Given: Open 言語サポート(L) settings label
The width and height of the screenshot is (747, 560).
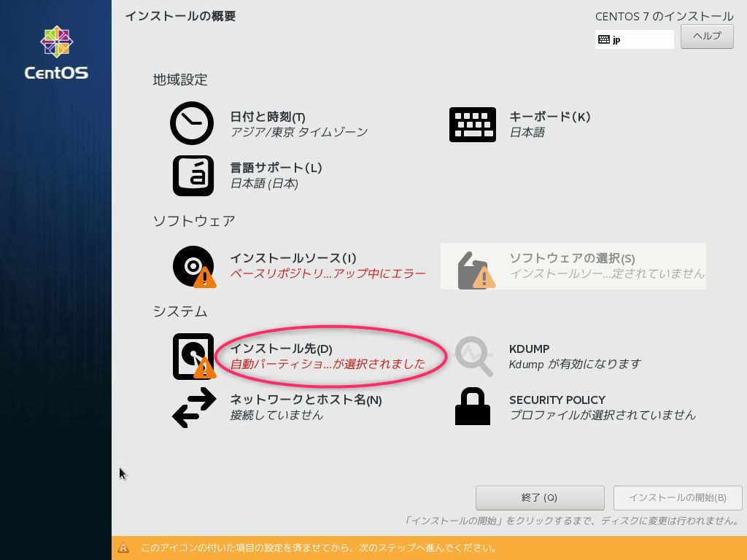Looking at the screenshot, I should click(276, 168).
